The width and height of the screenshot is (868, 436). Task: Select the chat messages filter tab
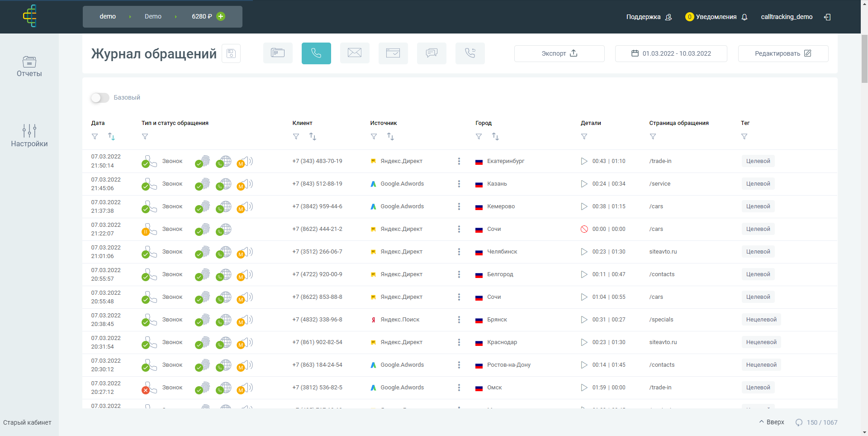point(432,53)
